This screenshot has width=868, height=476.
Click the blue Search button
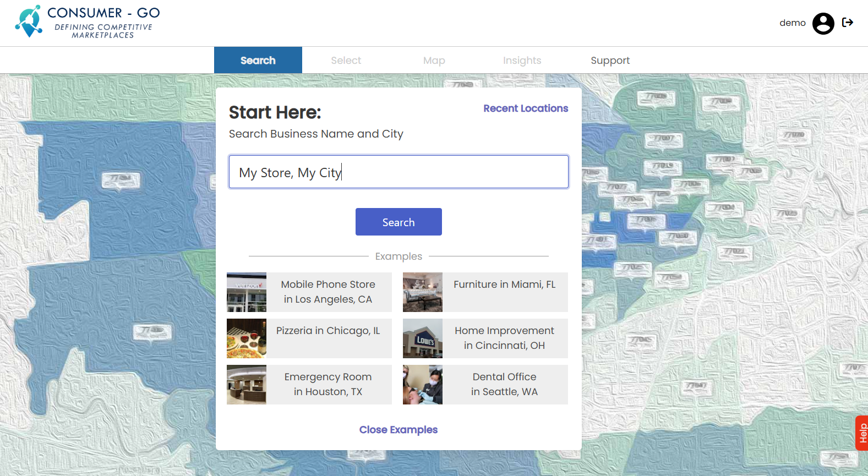[x=398, y=222]
